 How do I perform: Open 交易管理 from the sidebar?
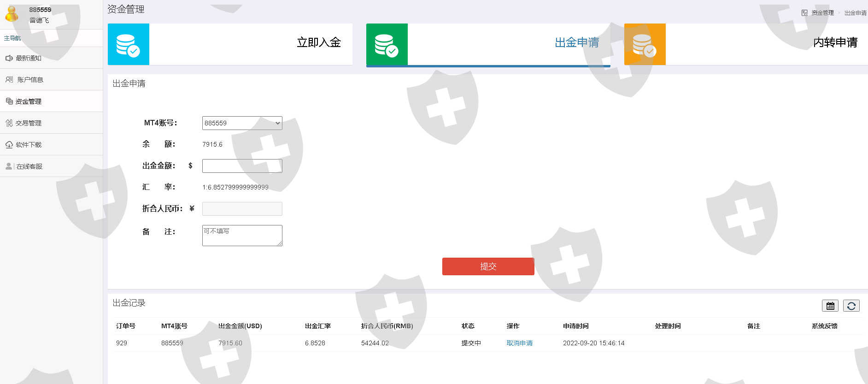tap(28, 123)
